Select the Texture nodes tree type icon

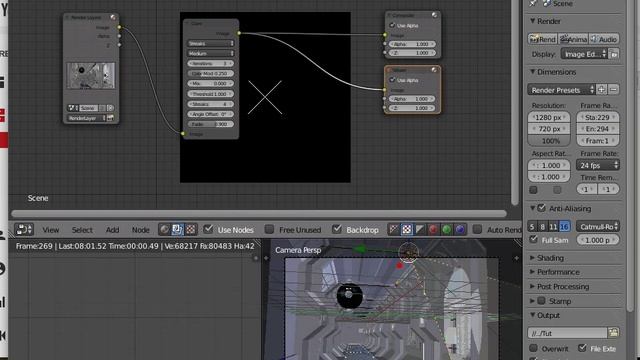click(x=191, y=229)
